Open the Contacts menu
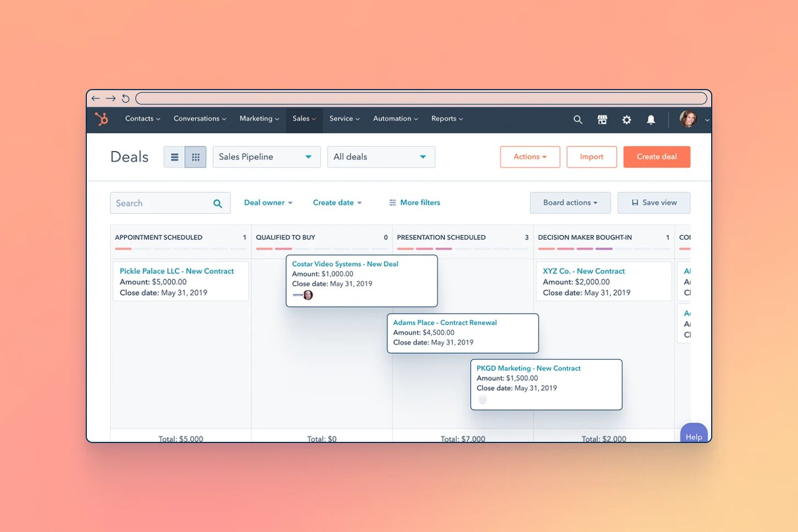The width and height of the screenshot is (798, 532). [143, 119]
